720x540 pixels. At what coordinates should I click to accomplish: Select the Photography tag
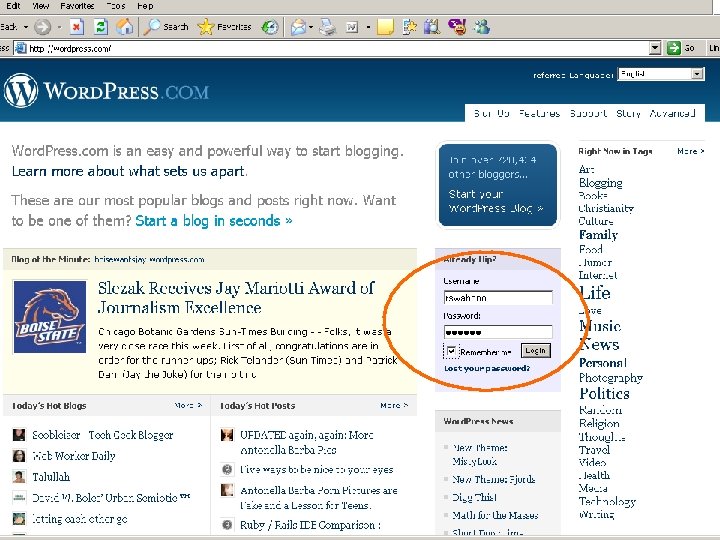pyautogui.click(x=611, y=377)
